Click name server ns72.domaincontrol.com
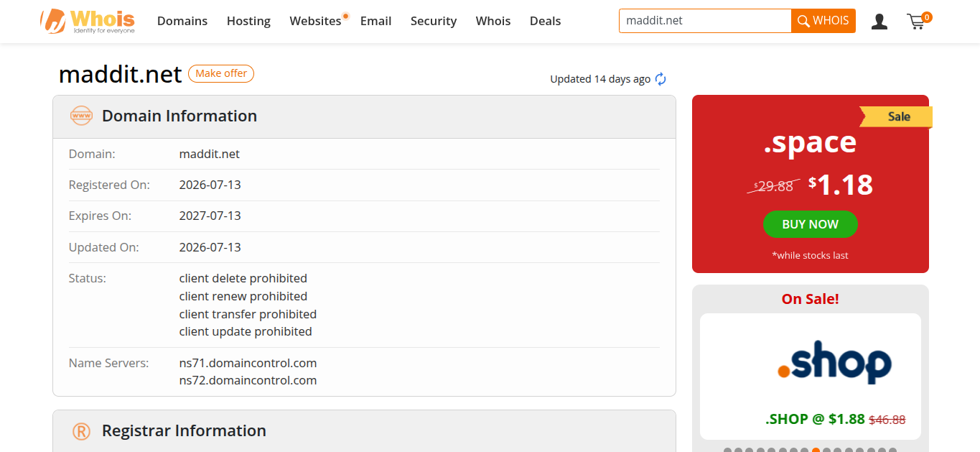Image resolution: width=980 pixels, height=452 pixels. tap(248, 380)
